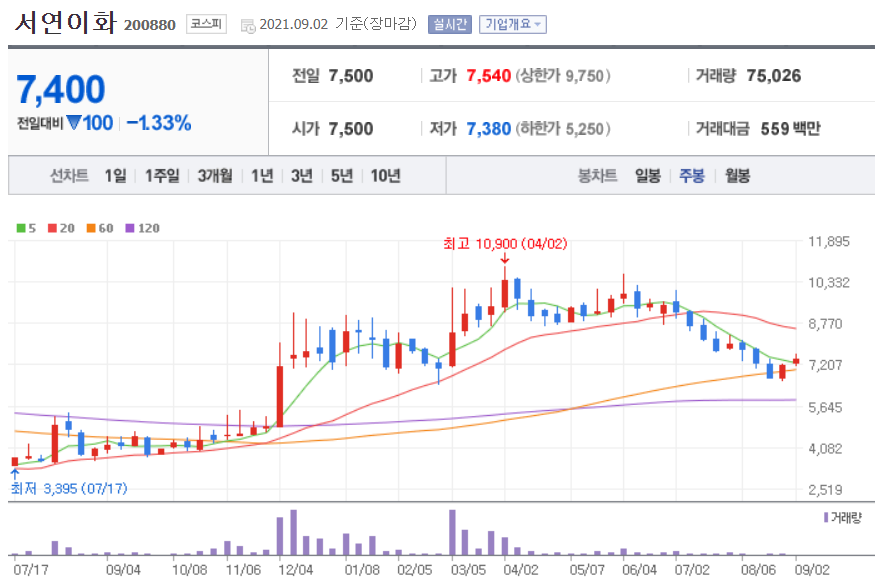Click the purple 120 moving average legend swatch
Image resolution: width=875 pixels, height=583 pixels.
(129, 228)
